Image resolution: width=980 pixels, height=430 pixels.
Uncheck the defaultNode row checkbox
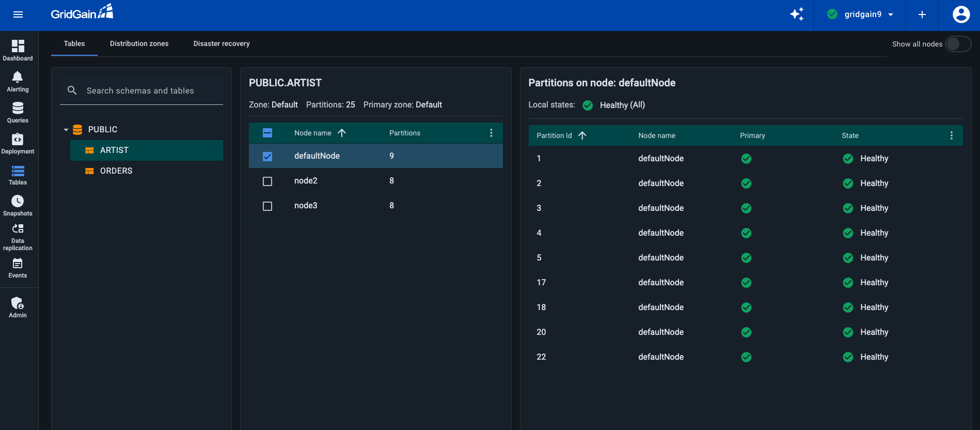click(267, 157)
